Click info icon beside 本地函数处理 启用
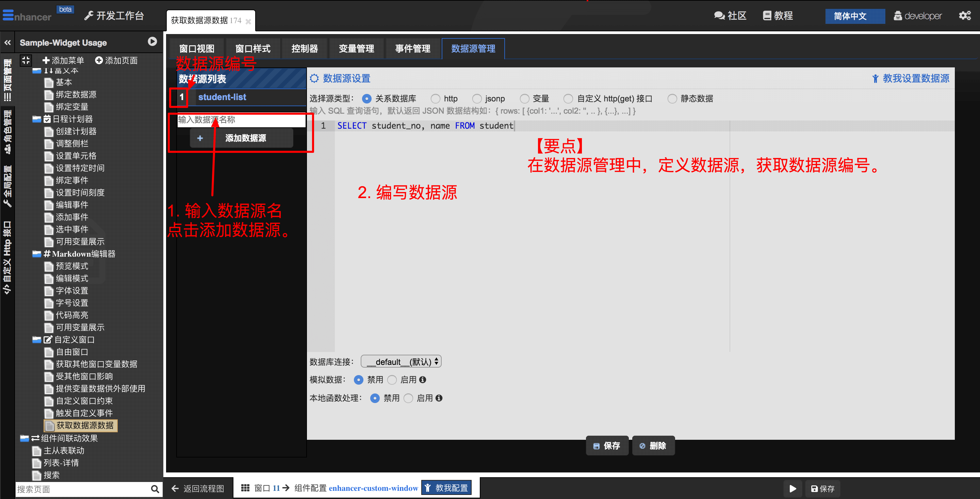The height and width of the screenshot is (499, 980). tap(439, 398)
